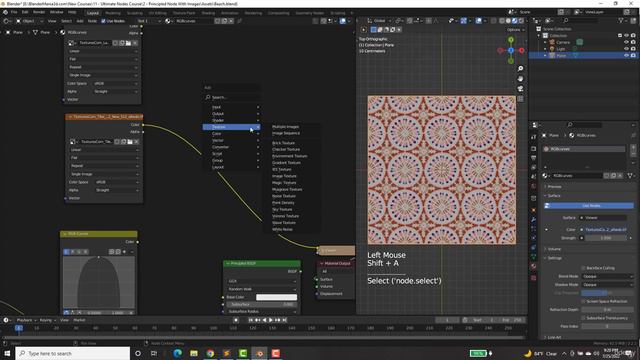The image size is (640, 360).
Task: Enable Screen Space Refraction checkbox
Action: [x=583, y=301]
